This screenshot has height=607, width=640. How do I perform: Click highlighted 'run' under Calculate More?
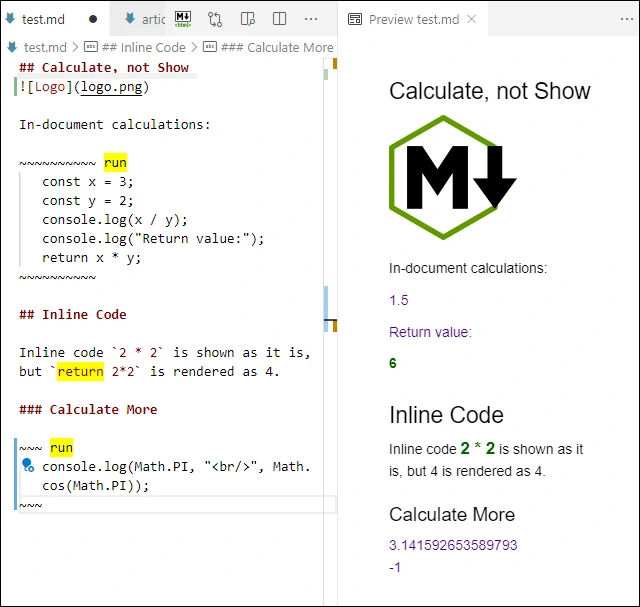pyautogui.click(x=61, y=447)
